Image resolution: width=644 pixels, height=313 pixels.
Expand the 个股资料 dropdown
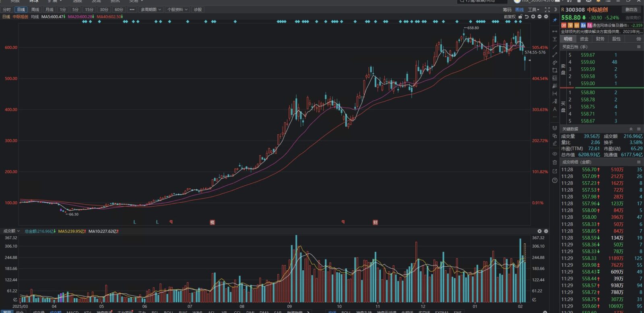pos(178,10)
